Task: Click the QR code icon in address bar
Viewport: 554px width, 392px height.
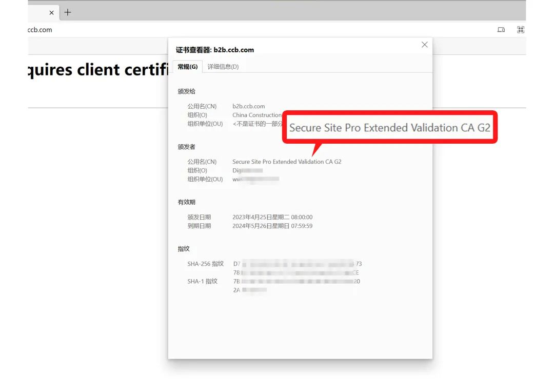Action: tap(521, 30)
